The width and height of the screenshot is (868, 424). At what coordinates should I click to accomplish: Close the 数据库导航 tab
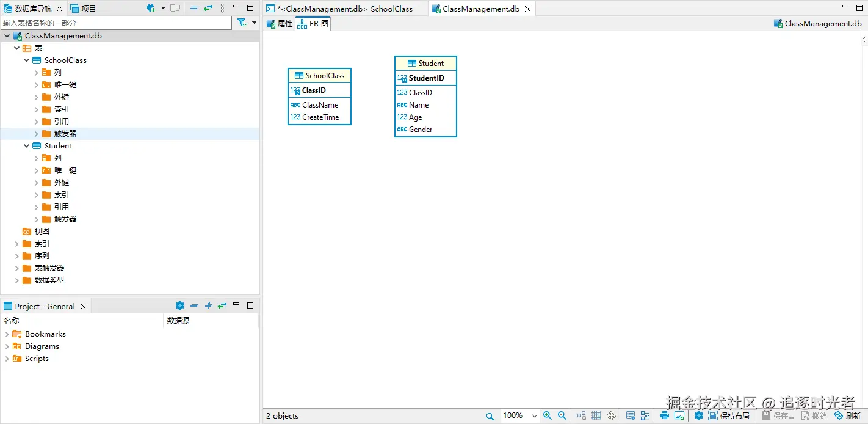59,9
